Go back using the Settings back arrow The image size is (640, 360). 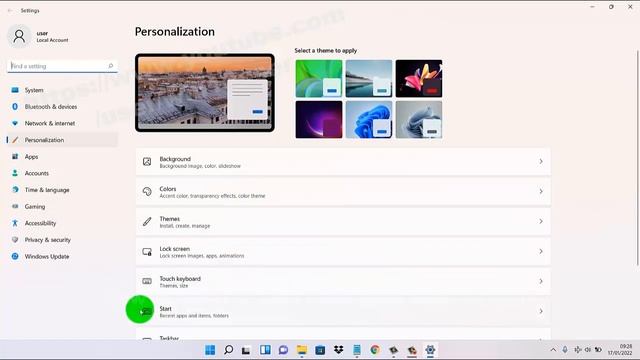coord(10,11)
